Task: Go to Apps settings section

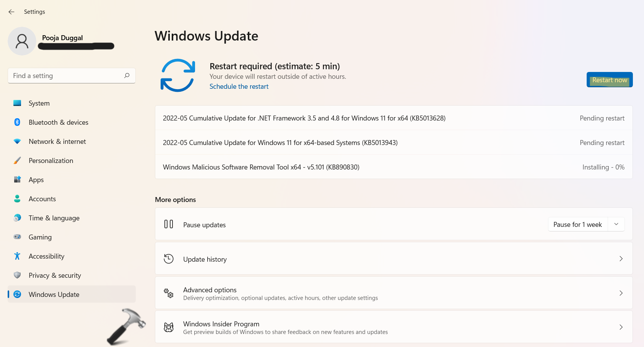Action: (x=36, y=180)
